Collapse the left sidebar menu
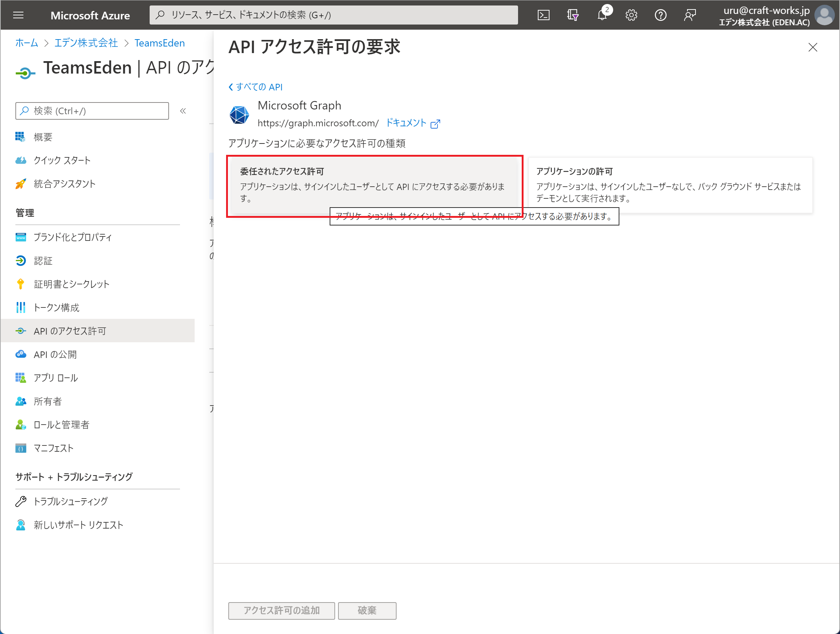This screenshot has height=634, width=840. (183, 111)
